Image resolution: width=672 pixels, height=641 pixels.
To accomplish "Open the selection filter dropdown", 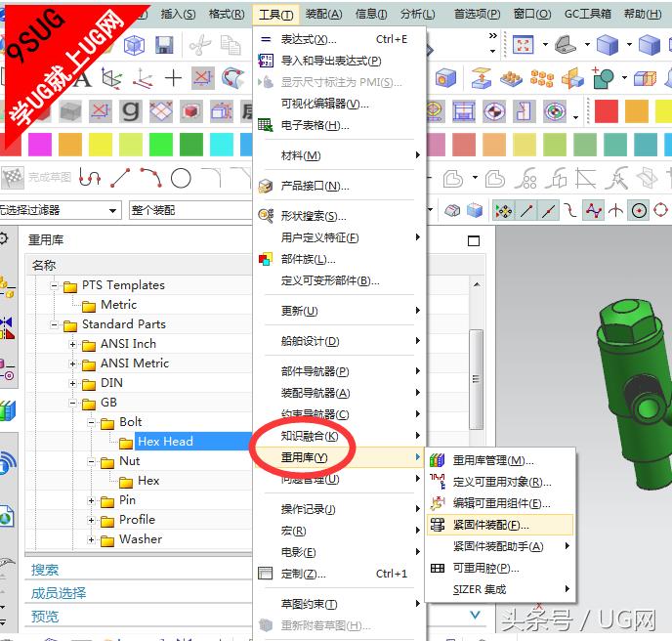I will tap(112, 210).
